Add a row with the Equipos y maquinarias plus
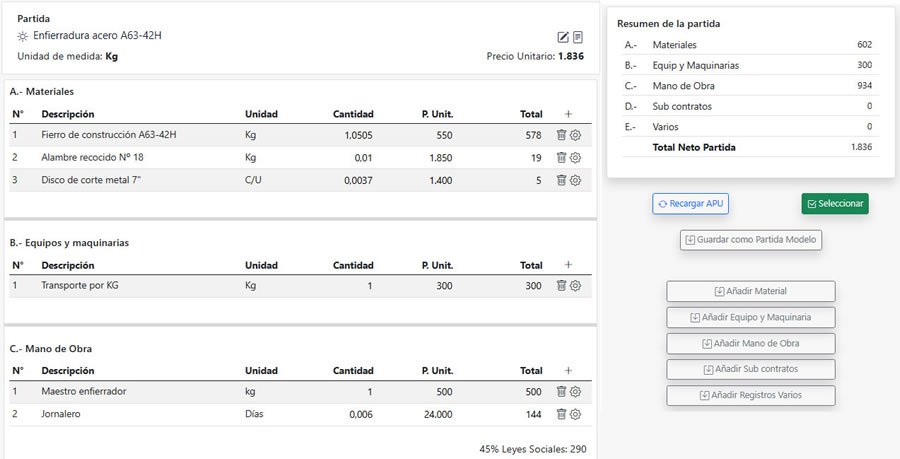The height and width of the screenshot is (459, 900). coord(568,265)
